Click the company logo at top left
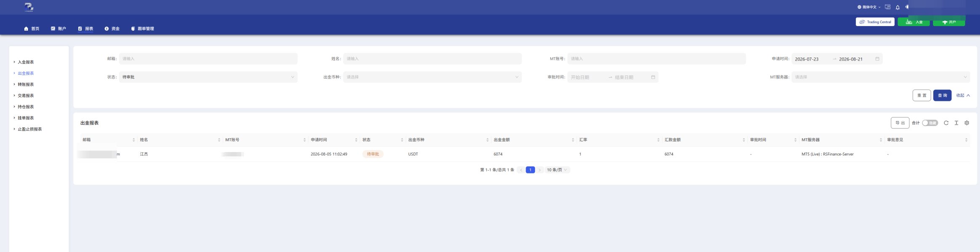This screenshot has height=252, width=980. (x=29, y=7)
